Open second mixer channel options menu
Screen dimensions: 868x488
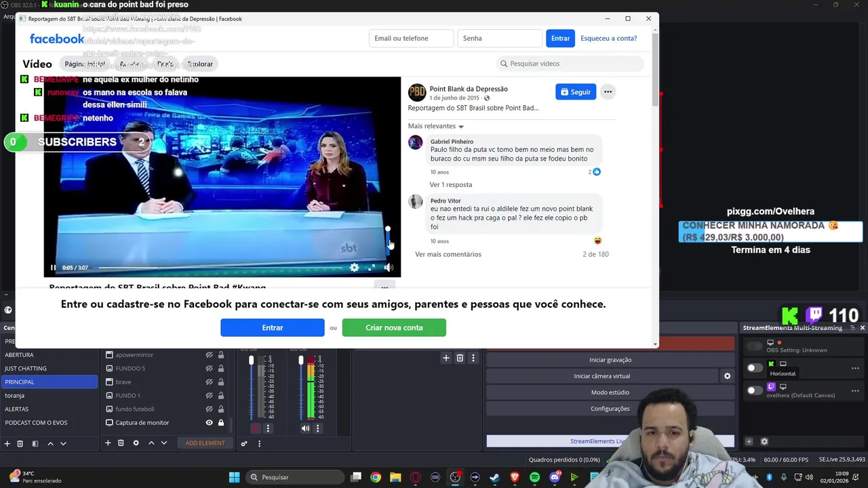317,428
